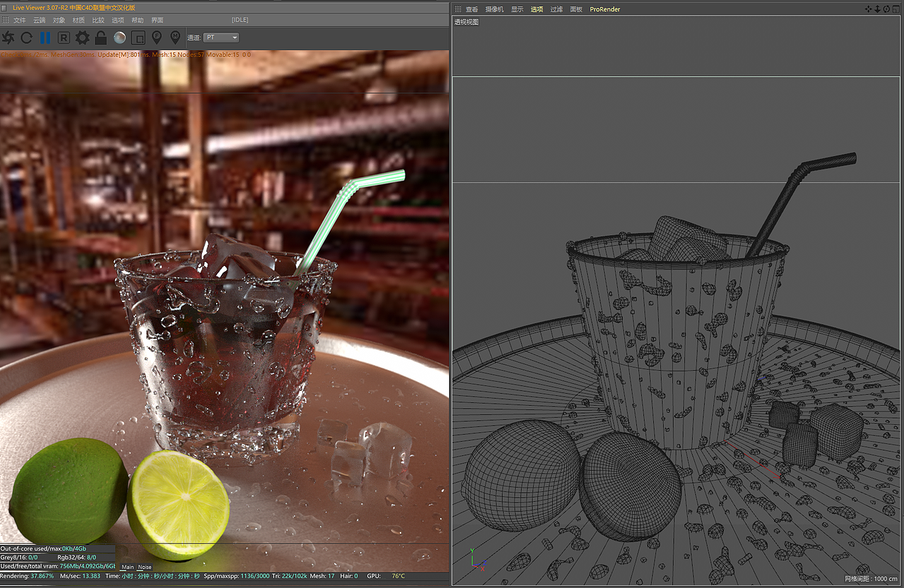Click the Used/free/total vram readout
Viewport: 904px width, 588px height.
58,566
